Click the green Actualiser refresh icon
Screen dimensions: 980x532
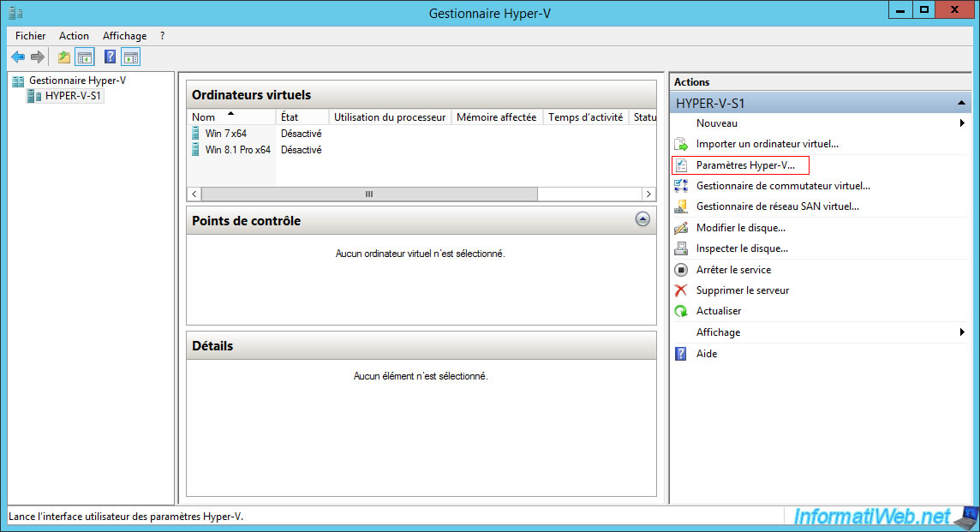[x=681, y=311]
